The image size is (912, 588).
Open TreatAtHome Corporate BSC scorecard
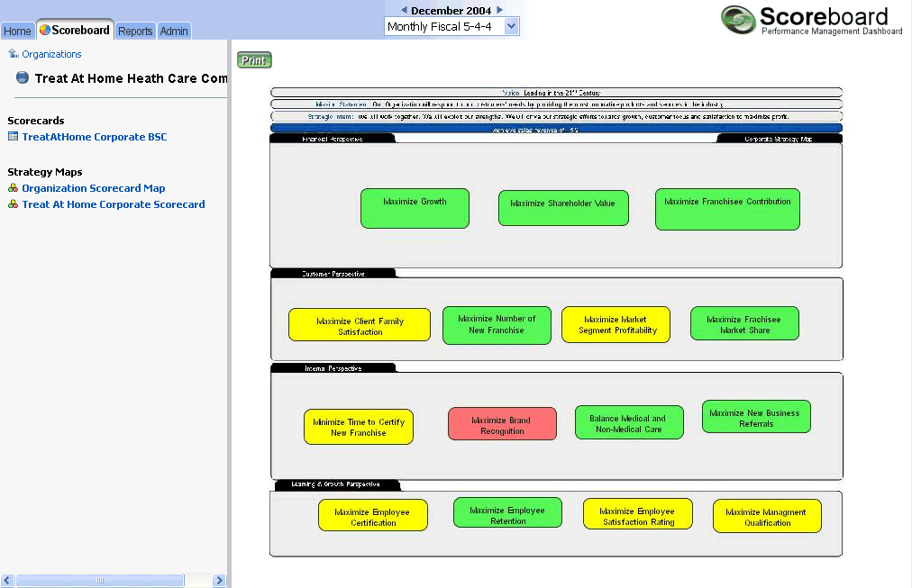95,137
